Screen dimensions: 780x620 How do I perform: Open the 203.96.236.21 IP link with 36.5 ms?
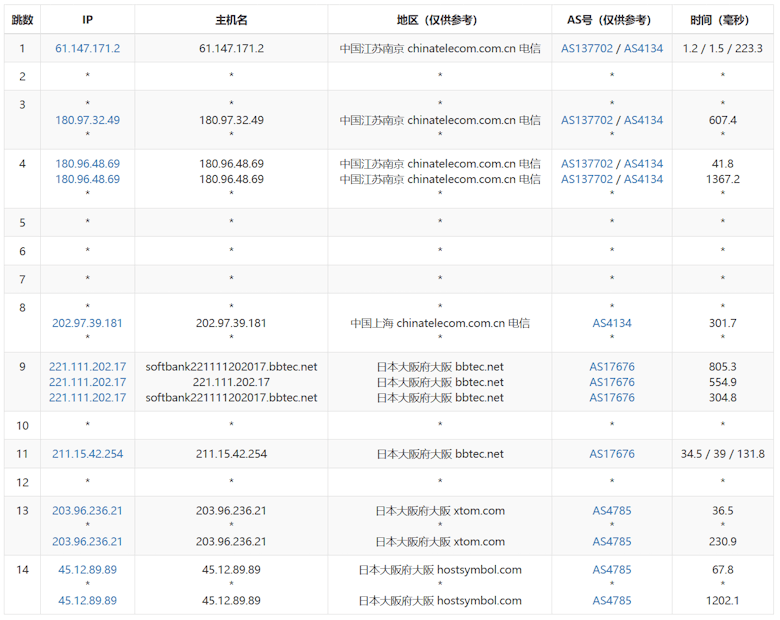pos(88,511)
